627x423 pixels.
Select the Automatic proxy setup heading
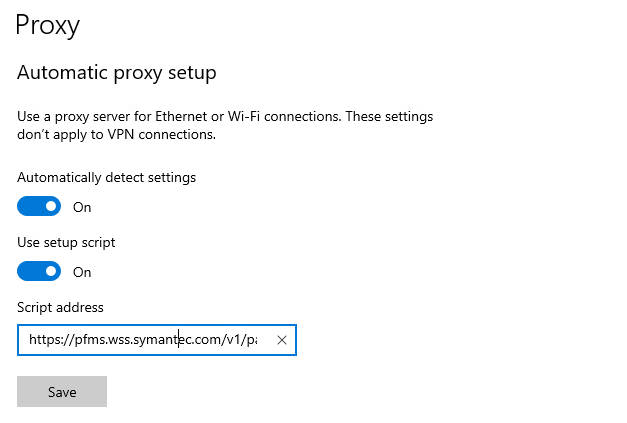click(x=117, y=73)
